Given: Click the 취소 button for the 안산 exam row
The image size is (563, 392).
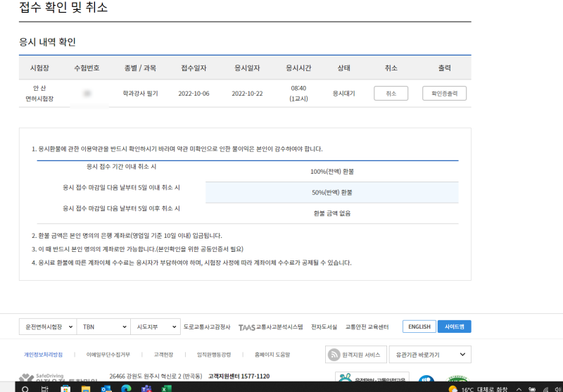Looking at the screenshot, I should 391,94.
